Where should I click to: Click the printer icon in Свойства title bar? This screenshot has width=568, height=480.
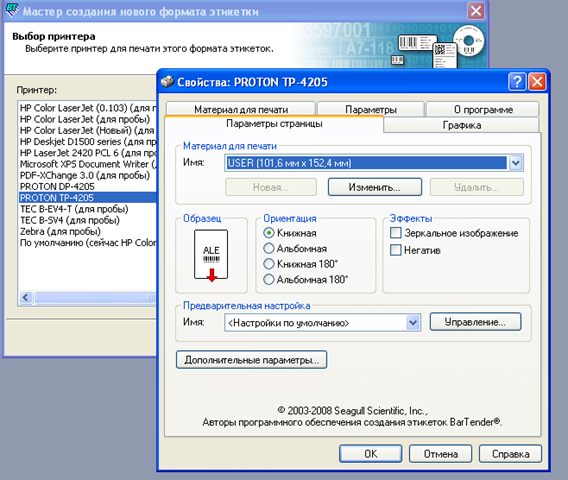(167, 82)
